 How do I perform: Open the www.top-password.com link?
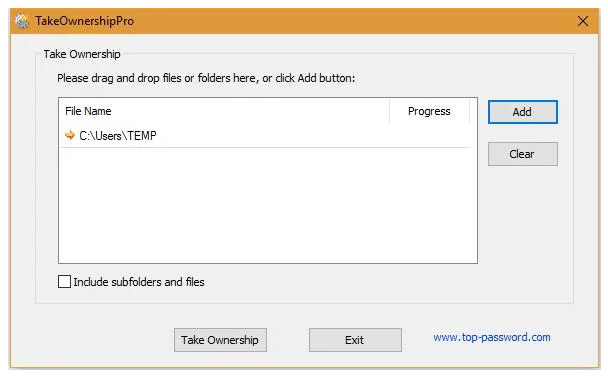click(x=492, y=337)
